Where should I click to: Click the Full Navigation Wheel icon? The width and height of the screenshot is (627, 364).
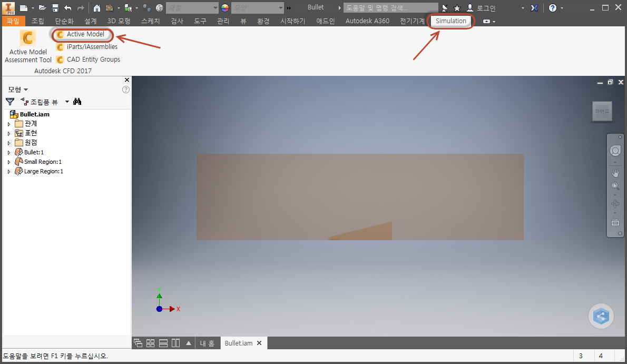615,151
